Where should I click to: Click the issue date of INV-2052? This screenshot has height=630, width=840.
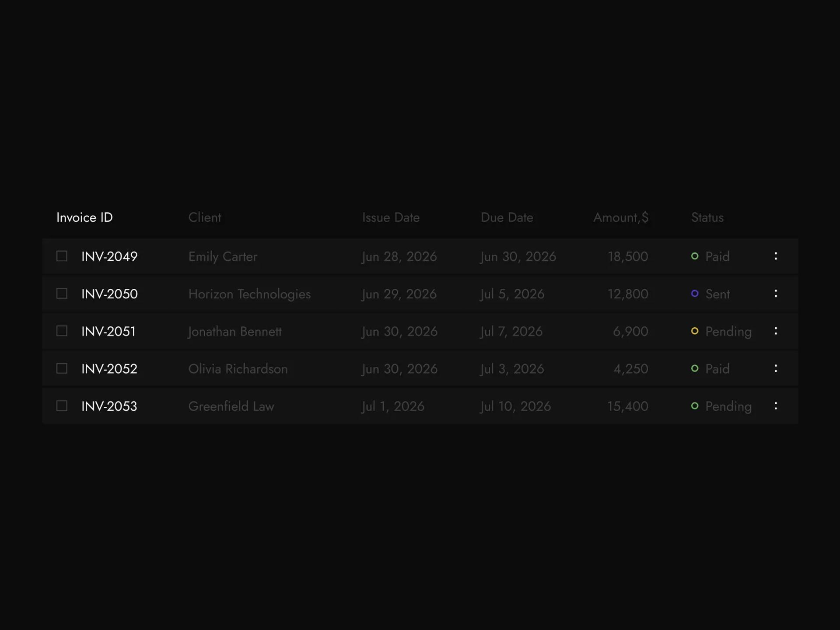[399, 369]
